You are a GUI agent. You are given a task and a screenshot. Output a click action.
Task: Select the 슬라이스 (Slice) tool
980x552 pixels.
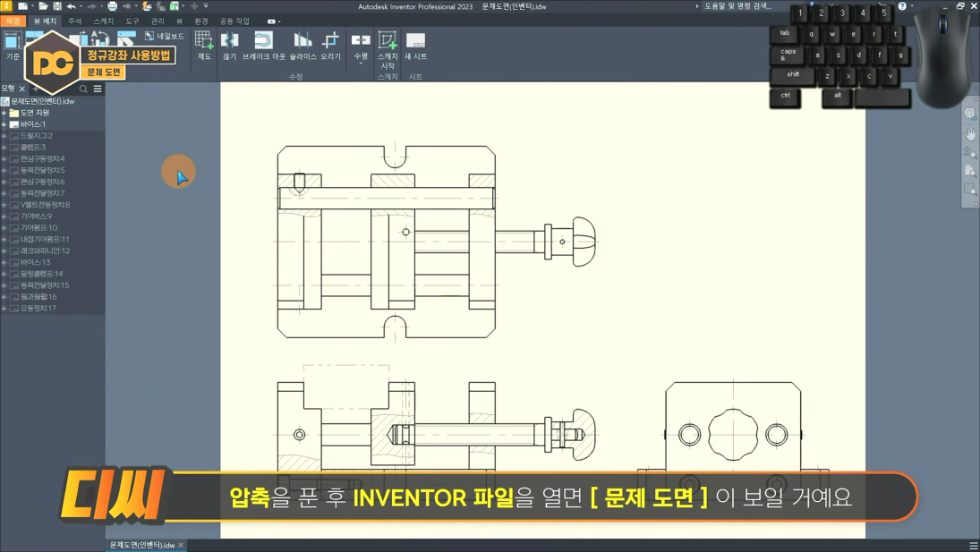coord(303,46)
